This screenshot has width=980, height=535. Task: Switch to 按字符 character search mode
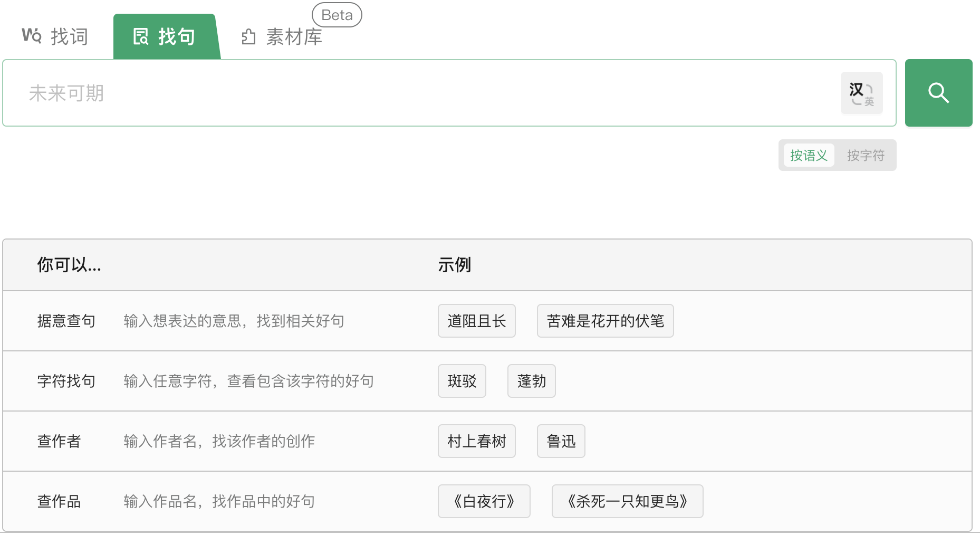[x=866, y=155]
